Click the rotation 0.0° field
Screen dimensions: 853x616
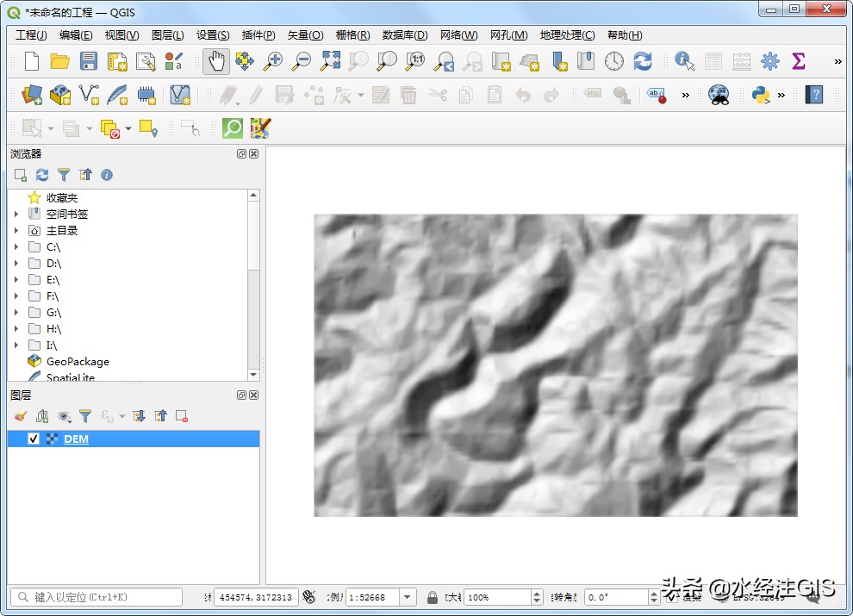coord(623,597)
